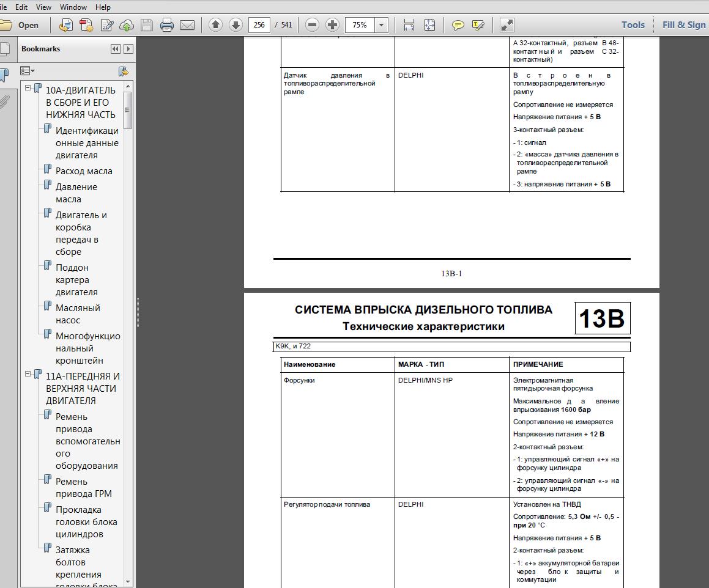Select bookmark 10A-ДВИГАТЕЛЬ В СБОРЕ И ЕГО НИЖНЯЯ ЧАСТЬ
Image resolution: width=709 pixels, height=588 pixels.
pyautogui.click(x=81, y=103)
